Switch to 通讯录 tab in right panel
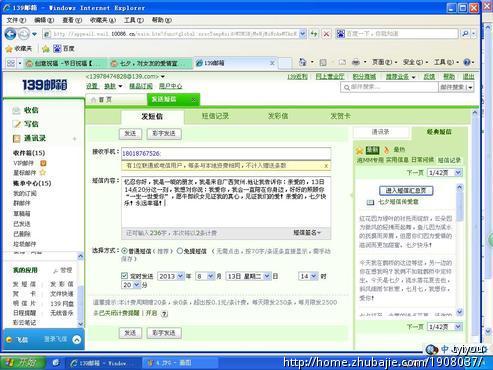The width and height of the screenshot is (493, 370). 380,132
